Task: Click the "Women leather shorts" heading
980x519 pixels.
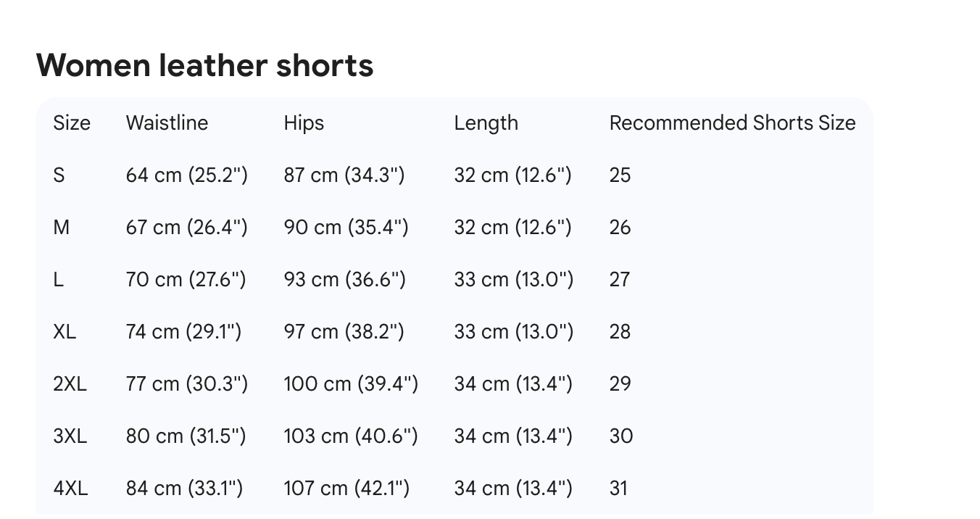Action: click(205, 65)
